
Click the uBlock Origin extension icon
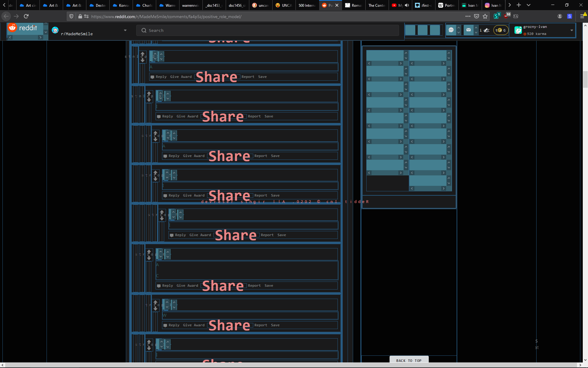pyautogui.click(x=506, y=16)
